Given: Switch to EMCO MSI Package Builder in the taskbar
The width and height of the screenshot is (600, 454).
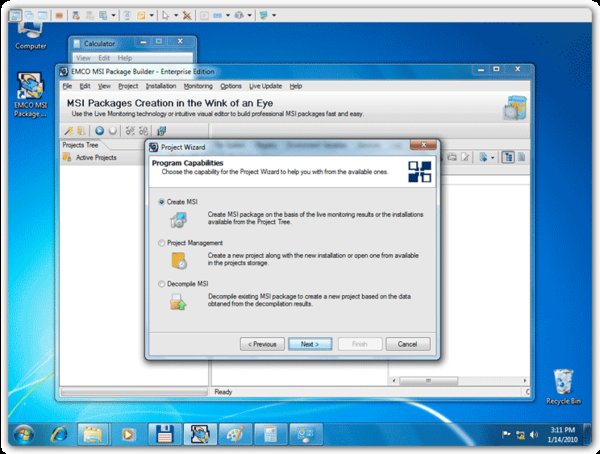Looking at the screenshot, I should point(200,434).
